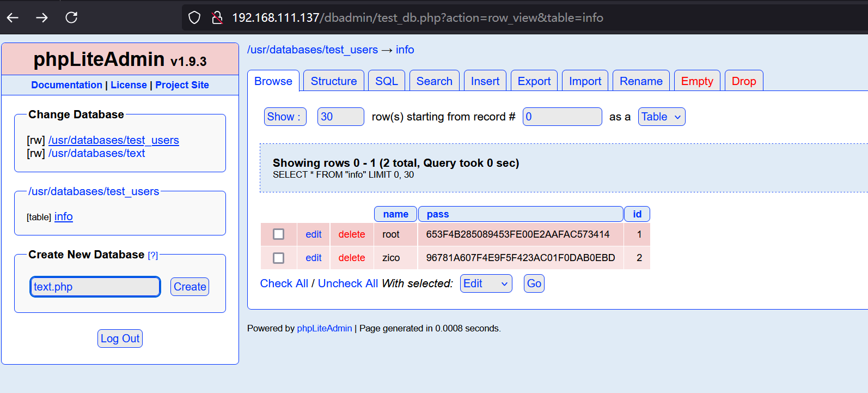
Task: Open the Search tab
Action: pyautogui.click(x=435, y=81)
